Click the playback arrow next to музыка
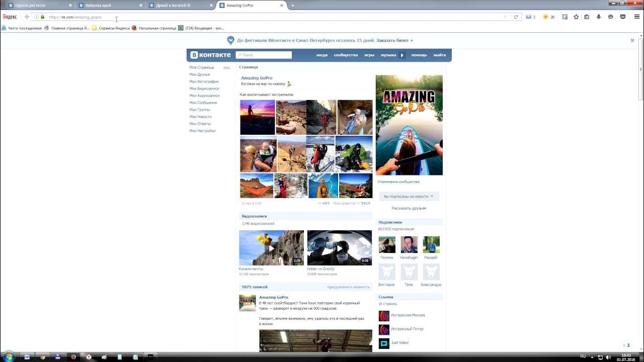 click(401, 55)
